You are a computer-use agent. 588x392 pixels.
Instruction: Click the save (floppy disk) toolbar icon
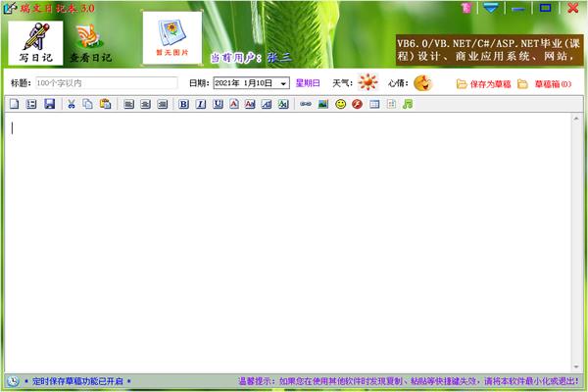point(49,104)
